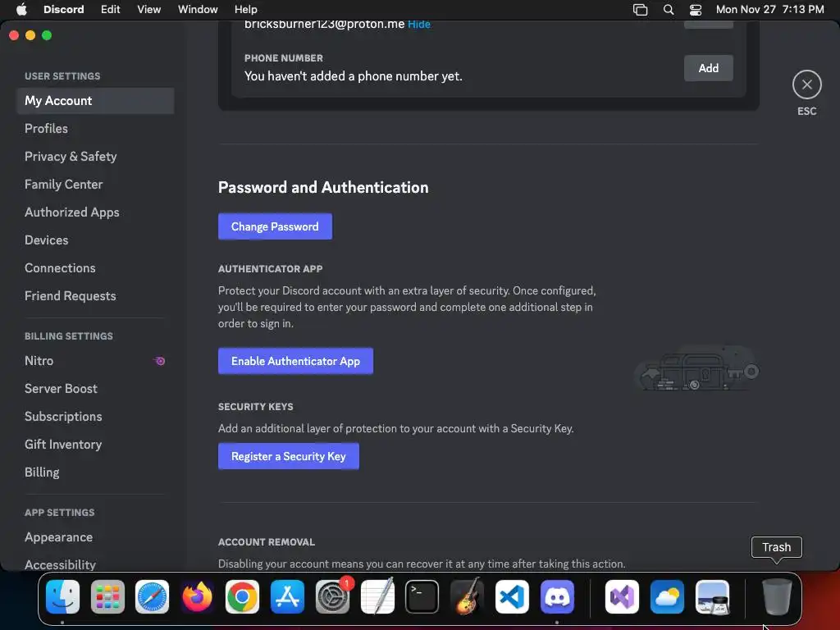840x630 pixels.
Task: Open Privacy & Safety settings
Action: click(95, 157)
